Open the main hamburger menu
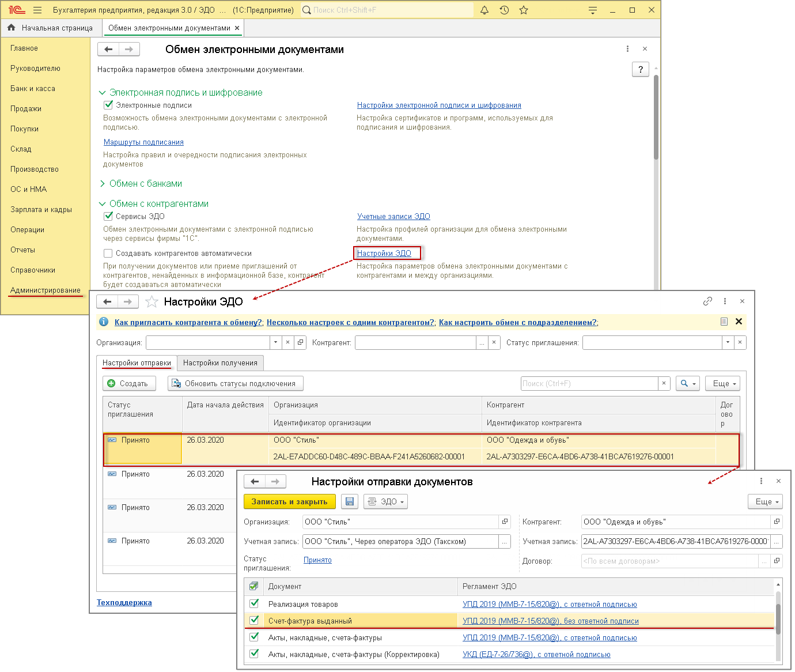The width and height of the screenshot is (795, 672). 37,10
